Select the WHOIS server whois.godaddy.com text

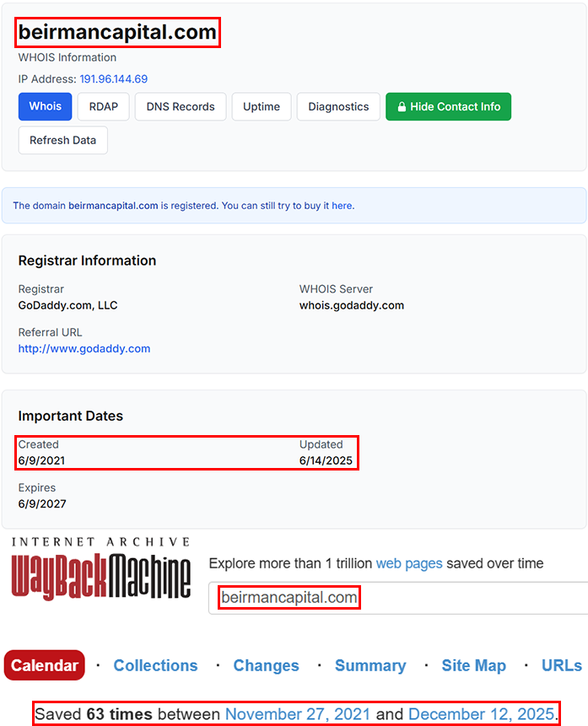(352, 305)
